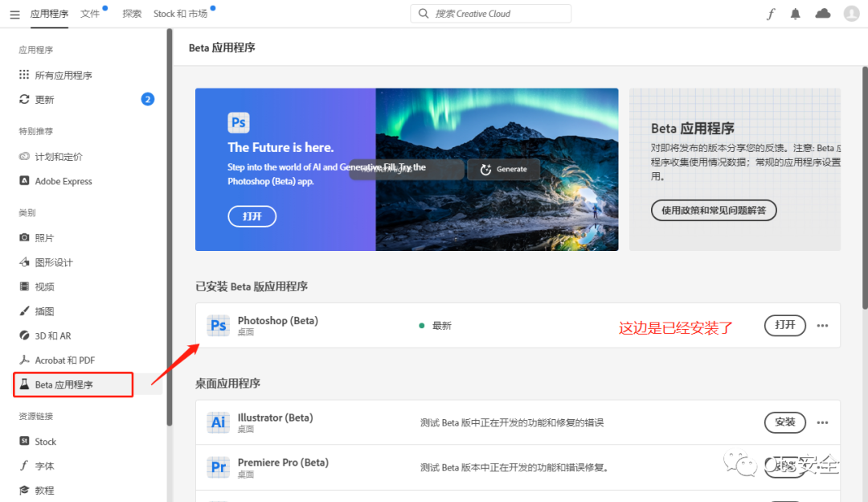Install Illustrator (Beta) with 安装 button
This screenshot has height=502, width=868.
coord(785,422)
